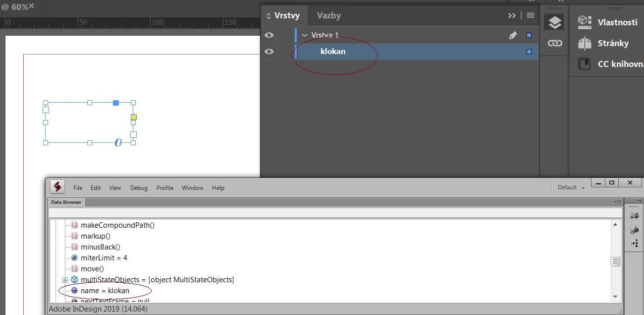Screen dimensions: 644x315
Task: Click the klokan selection color square
Action: pos(529,51)
